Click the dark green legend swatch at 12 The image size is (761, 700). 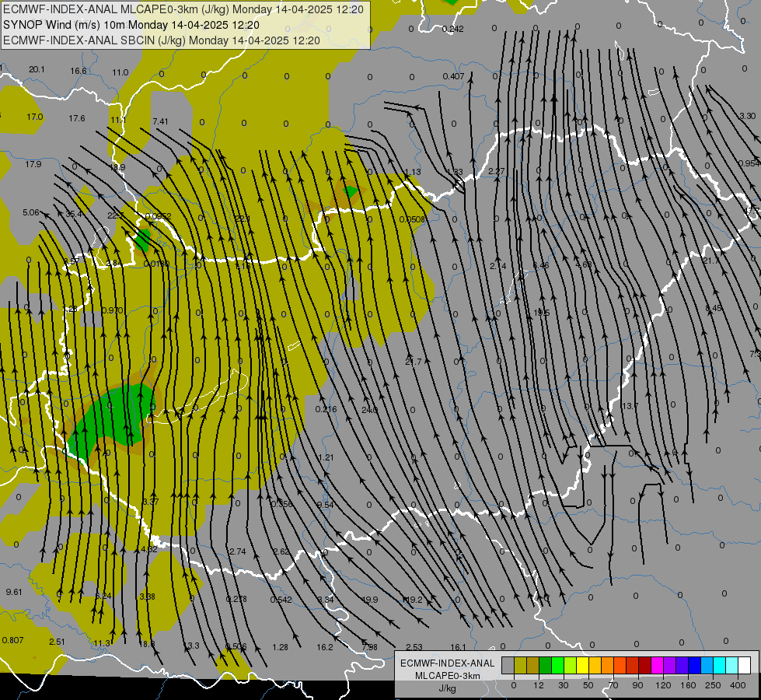546,665
